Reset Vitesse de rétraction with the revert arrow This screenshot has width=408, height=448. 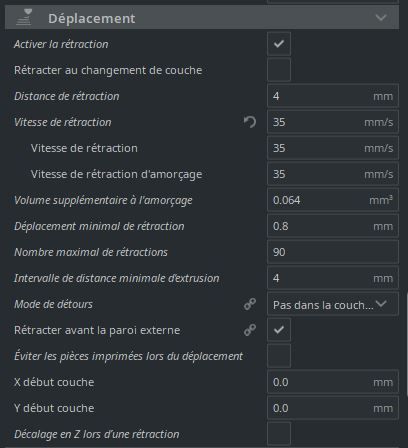coord(250,122)
